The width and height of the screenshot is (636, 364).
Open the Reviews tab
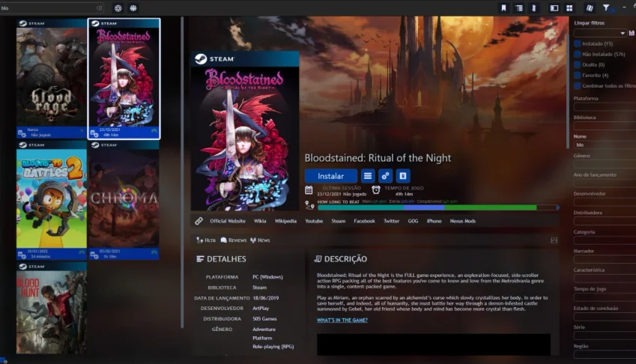point(234,240)
